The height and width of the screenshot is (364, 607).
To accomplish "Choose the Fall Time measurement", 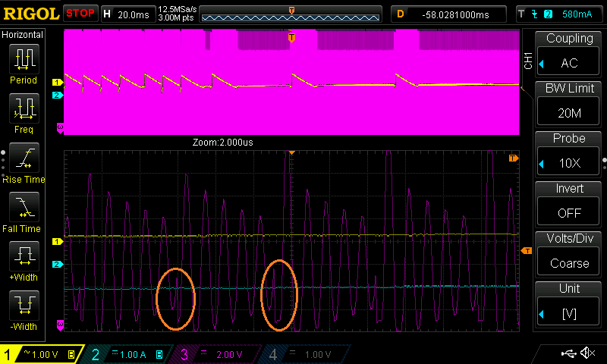I will click(24, 210).
